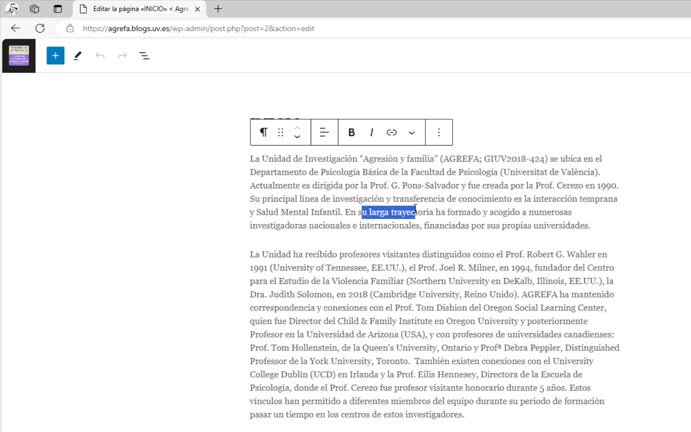Grab the block drag handle
Viewport: 691px width, 432px height.
coord(280,132)
